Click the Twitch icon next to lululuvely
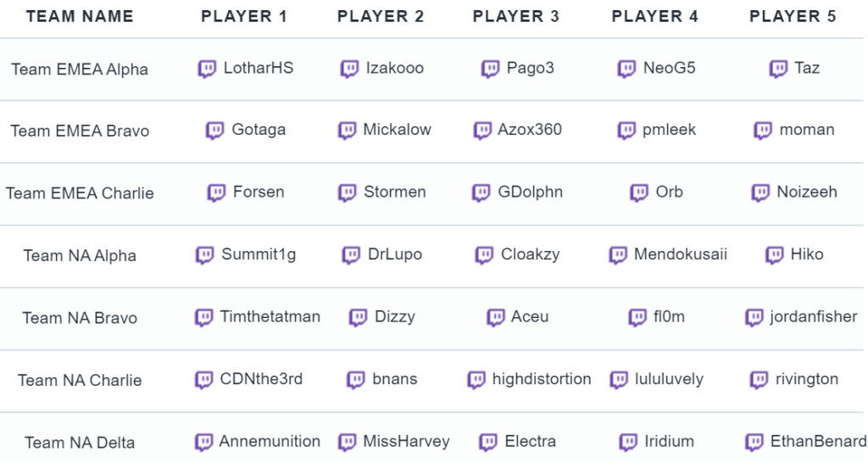The image size is (868, 463). click(619, 380)
